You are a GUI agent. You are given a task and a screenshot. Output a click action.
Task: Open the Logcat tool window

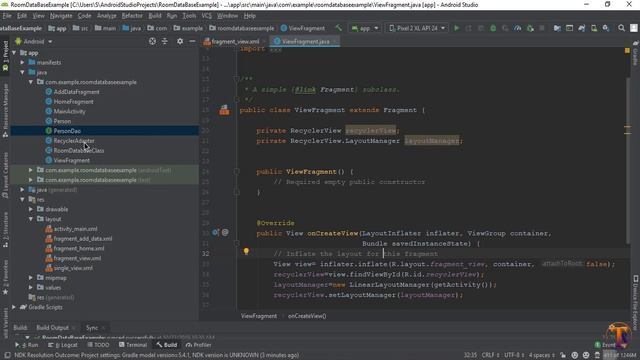[63, 345]
